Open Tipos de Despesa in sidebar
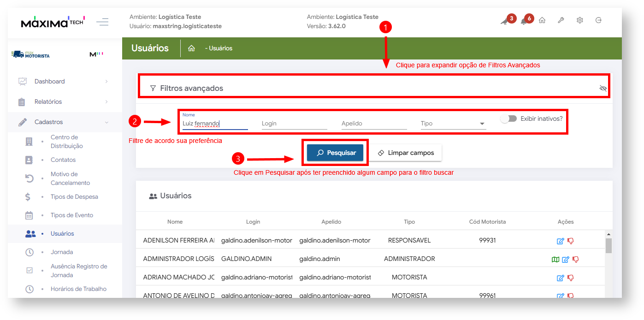The image size is (644, 320). 74,197
